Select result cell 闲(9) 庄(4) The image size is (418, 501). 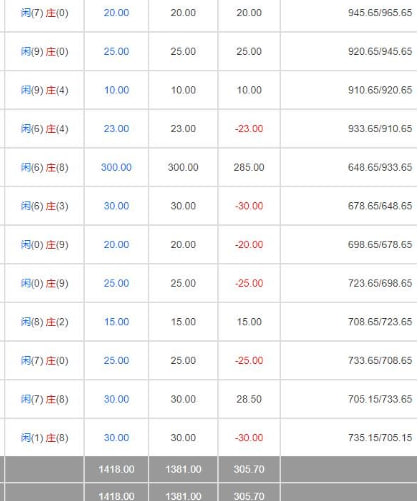tap(44, 90)
